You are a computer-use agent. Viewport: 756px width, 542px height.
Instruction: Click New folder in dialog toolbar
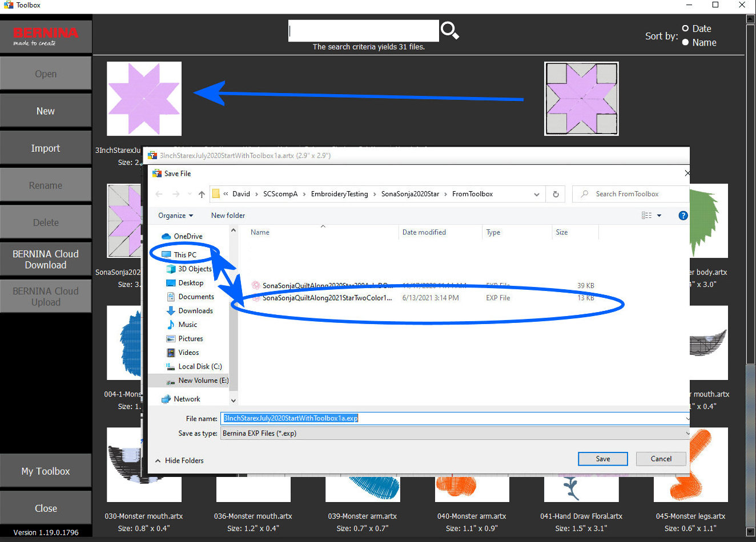point(228,215)
